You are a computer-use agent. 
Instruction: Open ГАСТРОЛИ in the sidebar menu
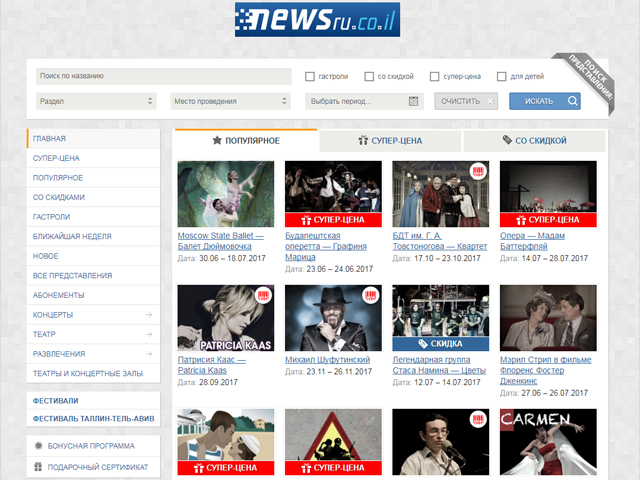[x=93, y=217]
